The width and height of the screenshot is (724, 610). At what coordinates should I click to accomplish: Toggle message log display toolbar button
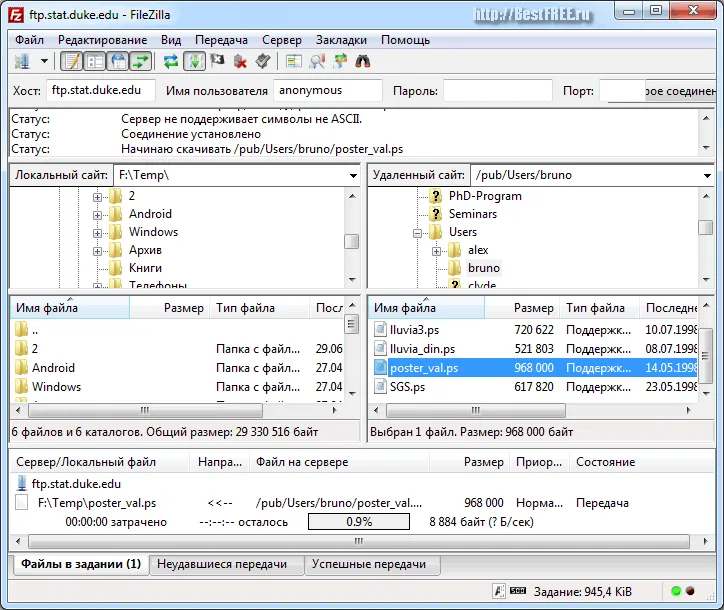point(72,61)
